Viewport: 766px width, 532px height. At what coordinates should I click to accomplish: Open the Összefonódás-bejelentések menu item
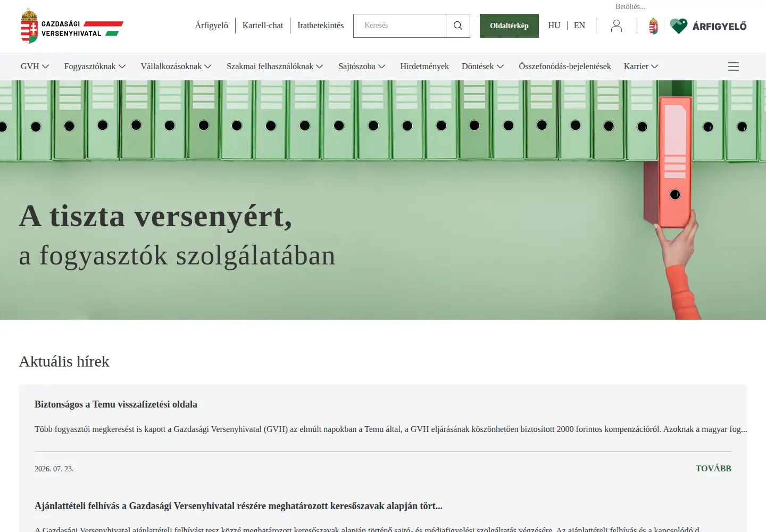tap(565, 66)
